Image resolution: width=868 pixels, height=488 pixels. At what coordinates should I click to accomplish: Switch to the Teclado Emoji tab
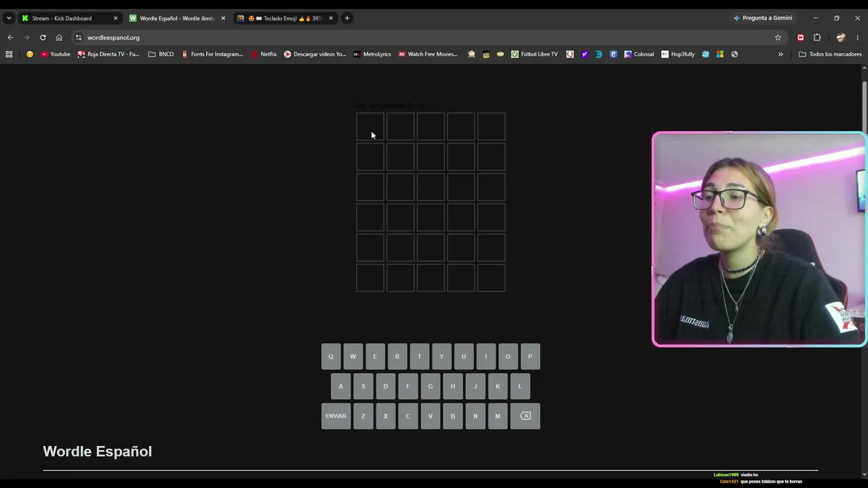pyautogui.click(x=285, y=18)
